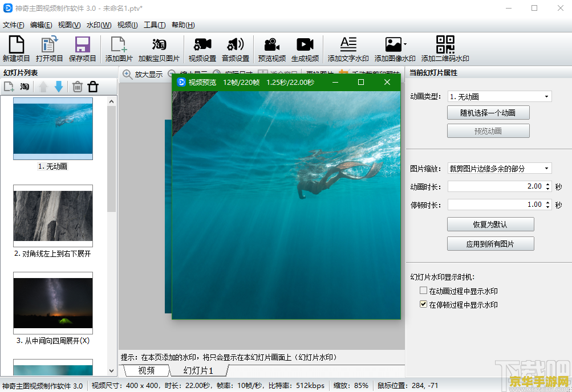Screen dimensions: 572x392
Task: Open a project with 打开项目
Action: (x=49, y=49)
